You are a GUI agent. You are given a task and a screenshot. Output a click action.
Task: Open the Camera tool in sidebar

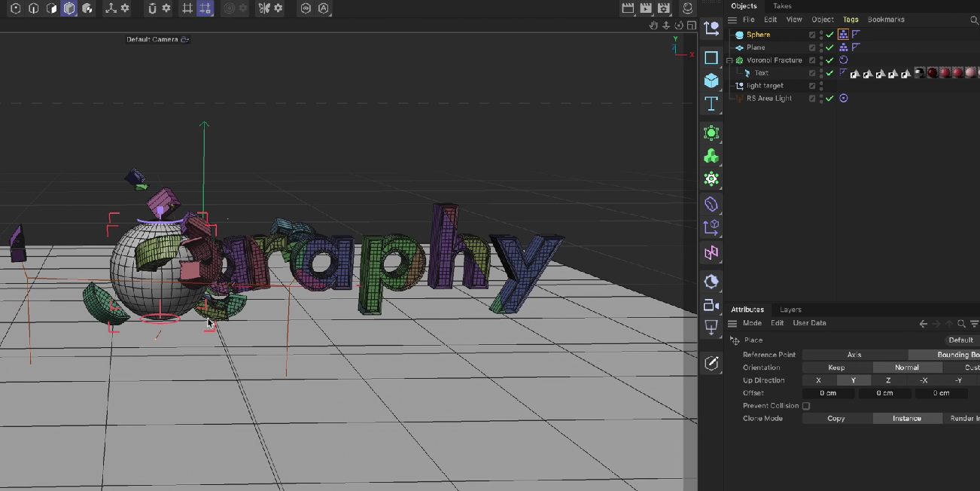point(711,305)
